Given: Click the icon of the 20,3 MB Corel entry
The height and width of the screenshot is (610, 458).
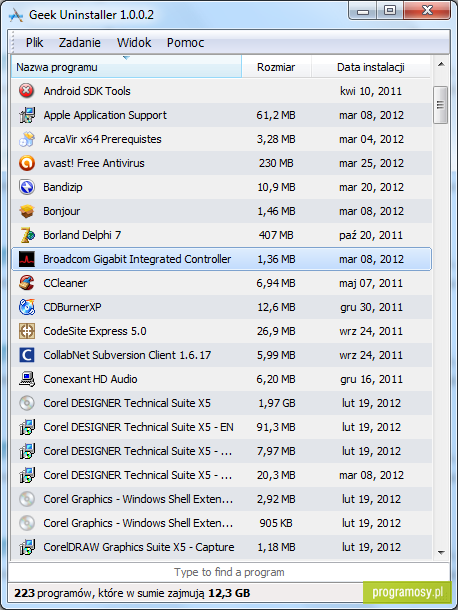Looking at the screenshot, I should coord(27,475).
